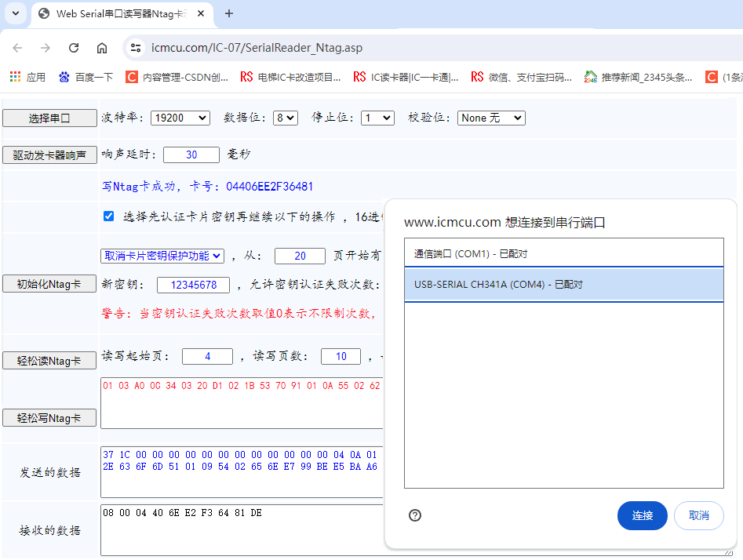Open the tab search chevron icon
The width and height of the screenshot is (743, 560).
(16, 13)
